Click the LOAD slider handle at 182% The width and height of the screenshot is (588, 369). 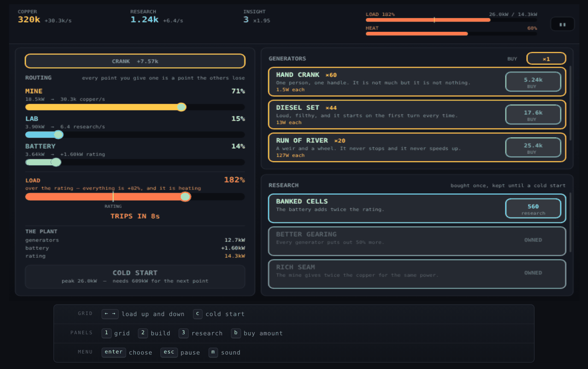[185, 197]
